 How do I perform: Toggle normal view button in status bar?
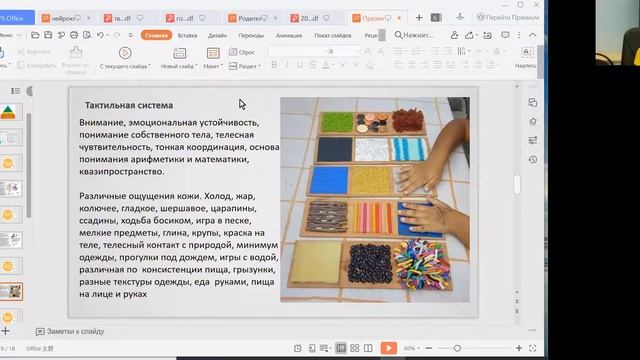[x=340, y=348]
